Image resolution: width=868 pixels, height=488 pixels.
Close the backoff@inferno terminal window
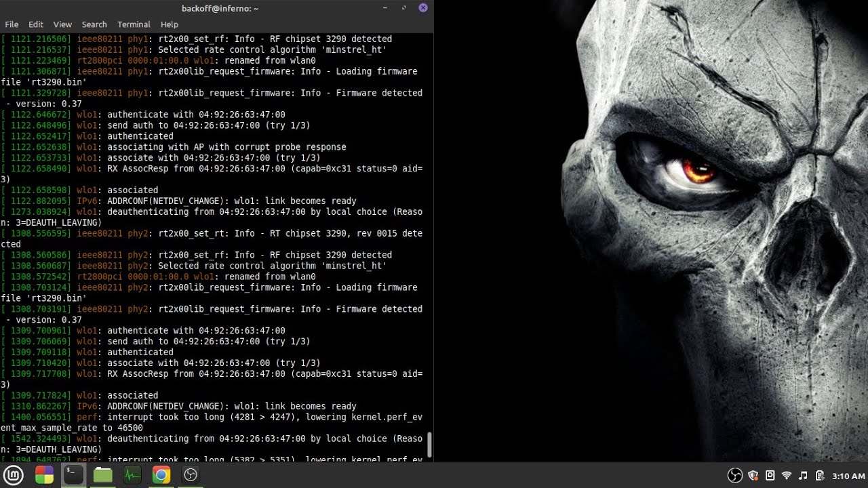click(x=423, y=8)
